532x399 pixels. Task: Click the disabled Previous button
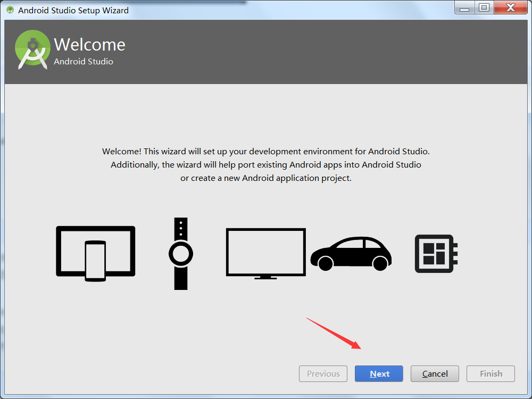click(x=323, y=373)
